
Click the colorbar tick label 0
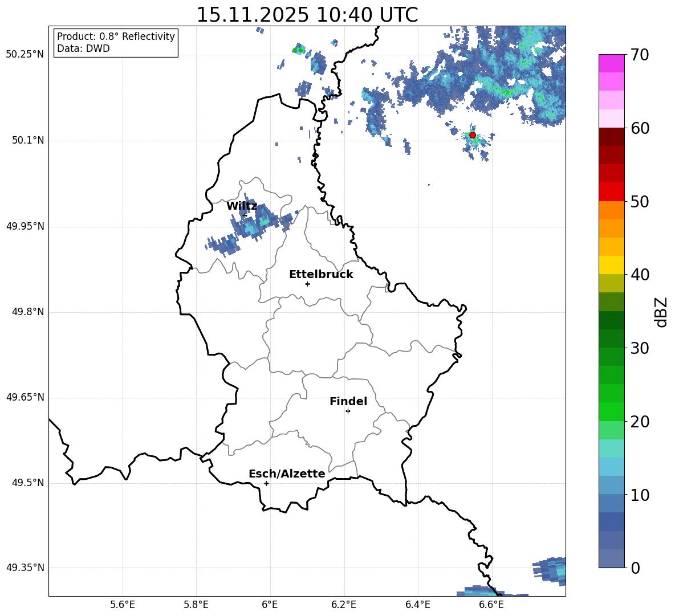pyautogui.click(x=635, y=568)
